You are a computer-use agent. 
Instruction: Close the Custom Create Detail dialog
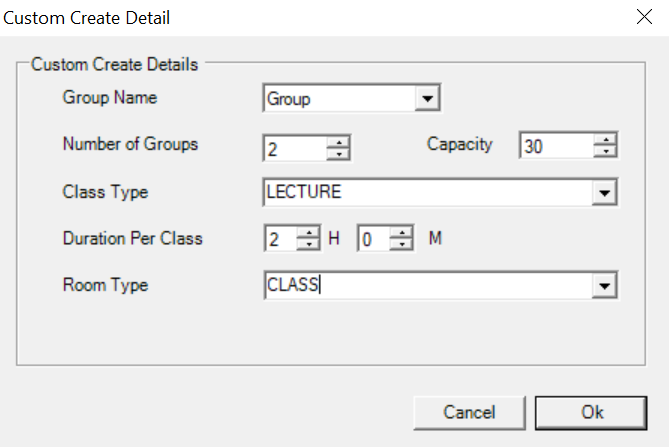644,17
